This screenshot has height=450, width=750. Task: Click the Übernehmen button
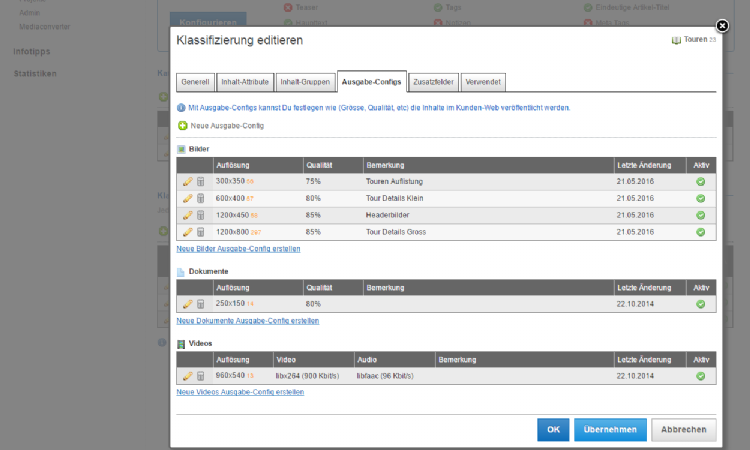click(x=610, y=429)
